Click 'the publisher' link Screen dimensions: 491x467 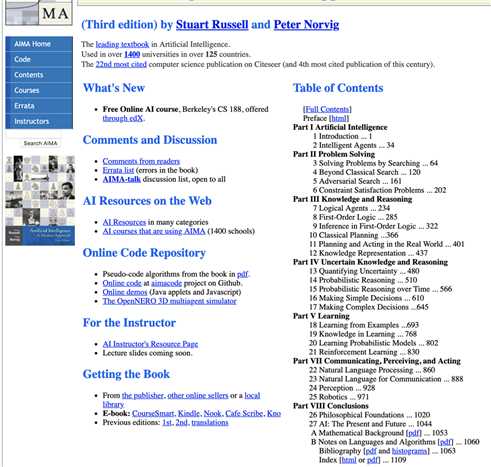143,395
